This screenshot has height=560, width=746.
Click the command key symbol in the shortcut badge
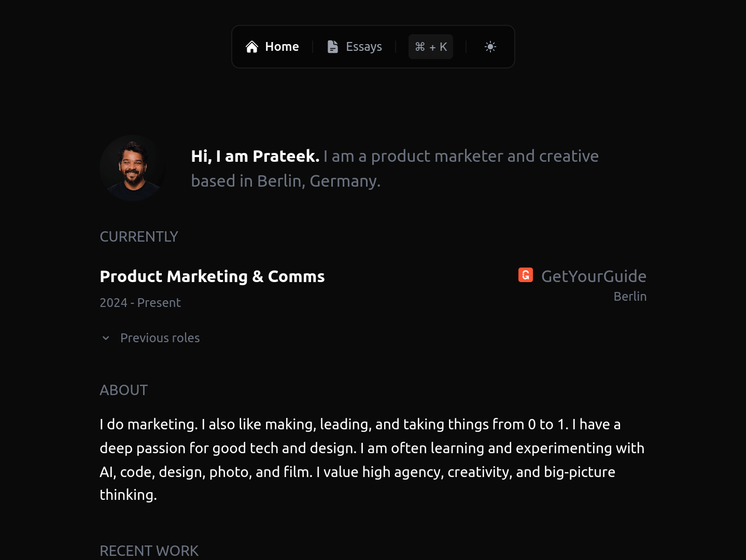pos(420,47)
